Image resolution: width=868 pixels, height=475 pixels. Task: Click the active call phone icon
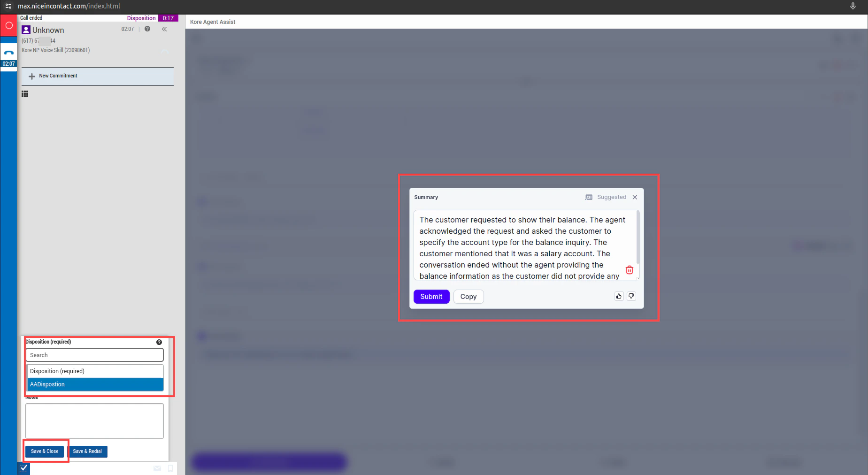tap(9, 53)
